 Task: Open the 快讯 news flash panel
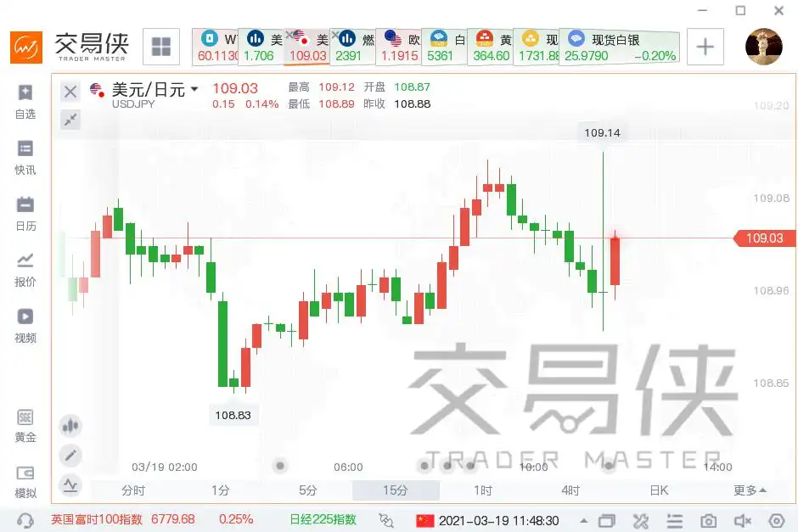[x=25, y=158]
